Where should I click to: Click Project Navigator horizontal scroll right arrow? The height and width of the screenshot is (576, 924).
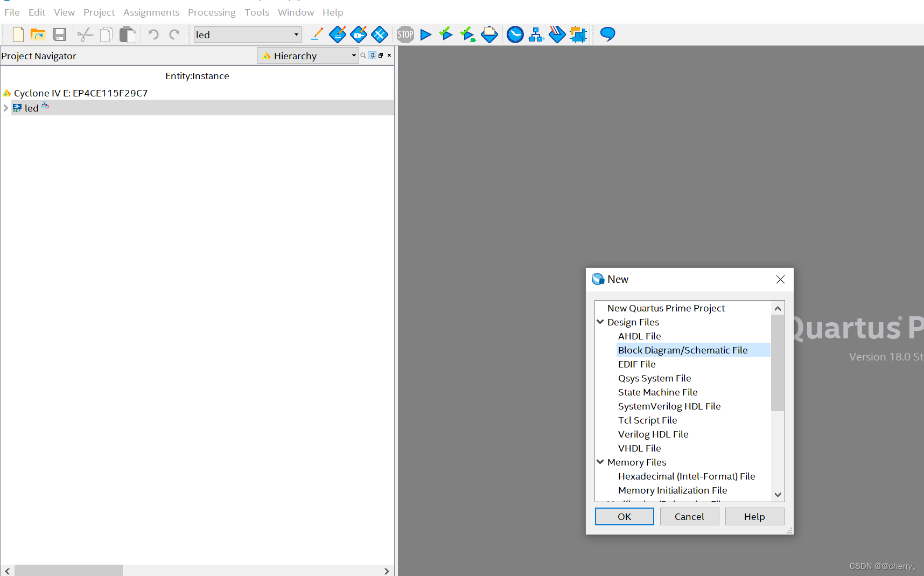coord(387,571)
